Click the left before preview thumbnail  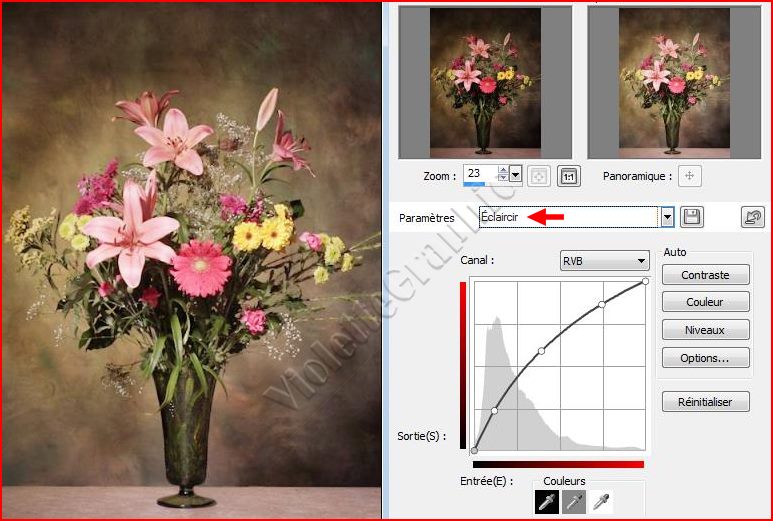(x=485, y=82)
